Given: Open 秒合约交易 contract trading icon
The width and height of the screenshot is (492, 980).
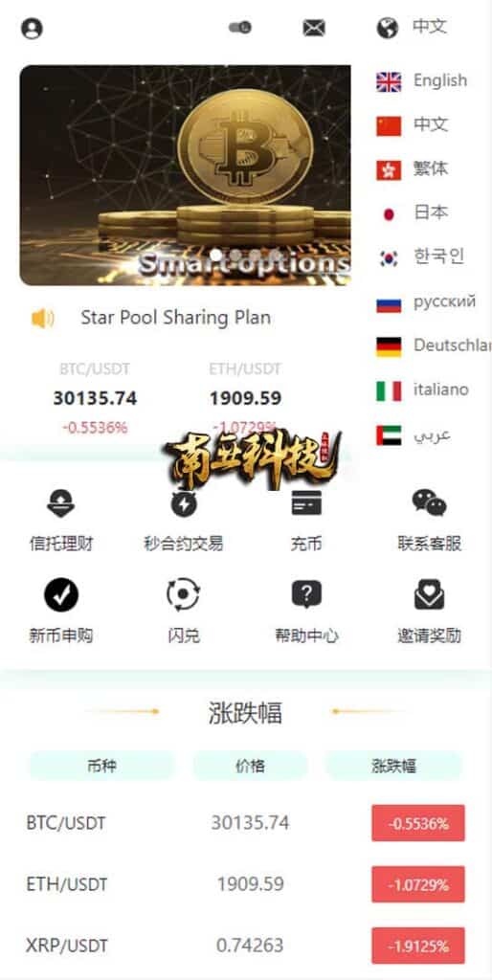Looking at the screenshot, I should click(183, 503).
